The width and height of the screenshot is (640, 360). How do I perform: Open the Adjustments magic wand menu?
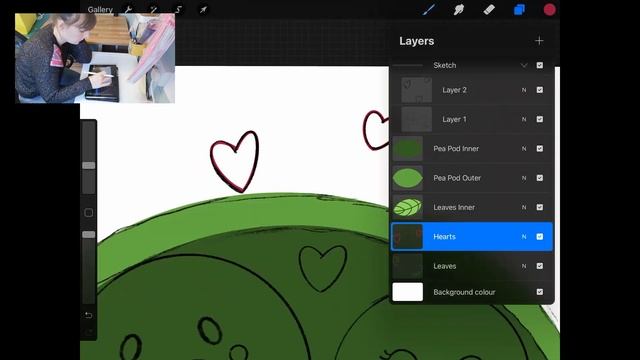pyautogui.click(x=153, y=9)
